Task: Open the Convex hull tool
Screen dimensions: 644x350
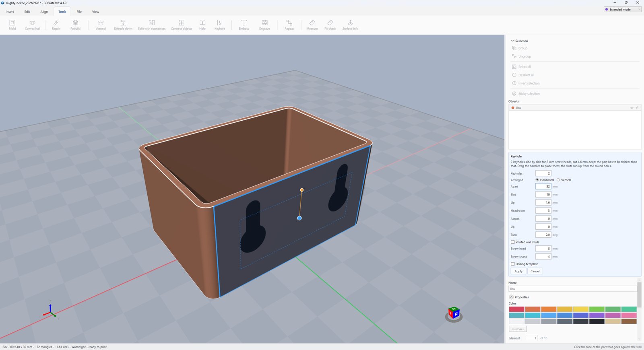Action: click(33, 25)
